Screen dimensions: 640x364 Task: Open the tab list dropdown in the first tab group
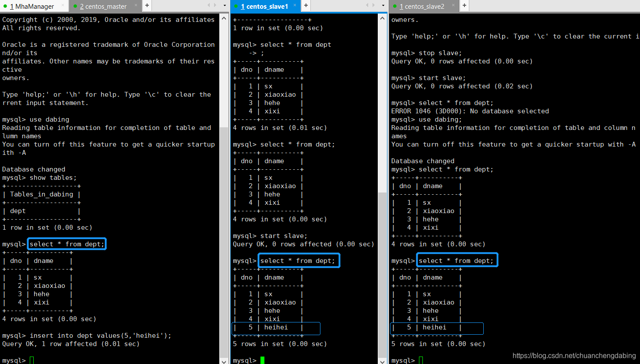[225, 6]
